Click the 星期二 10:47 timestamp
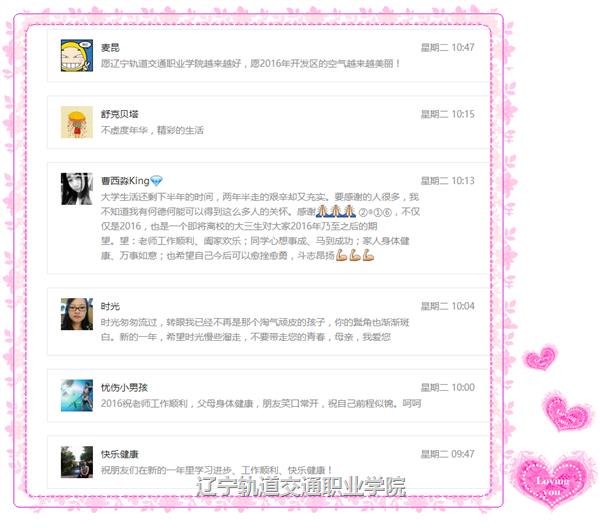 (x=447, y=47)
